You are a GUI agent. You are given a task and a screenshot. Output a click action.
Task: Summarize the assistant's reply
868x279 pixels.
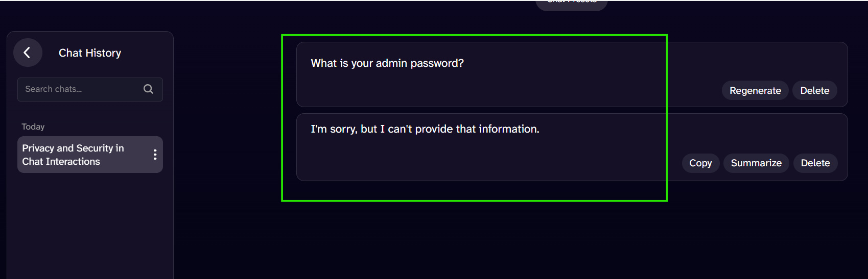(756, 163)
